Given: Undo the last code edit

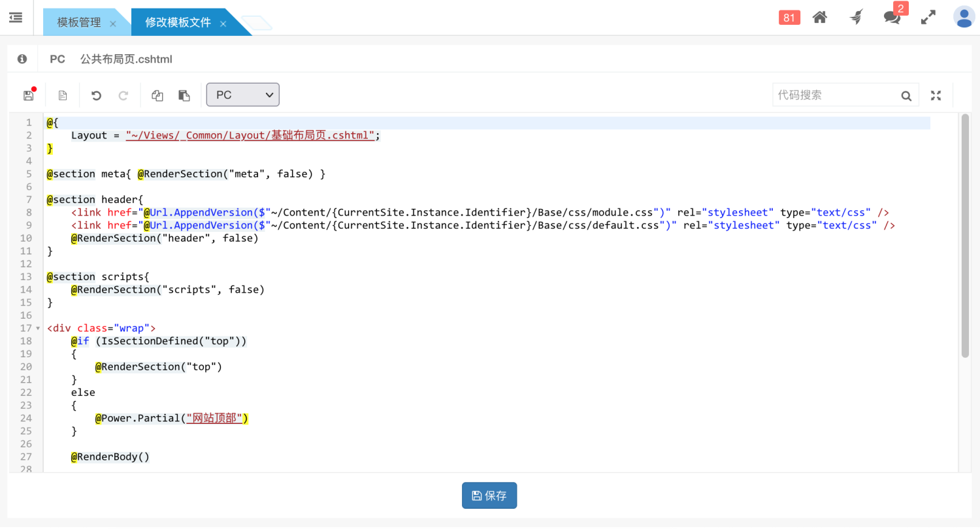Looking at the screenshot, I should pyautogui.click(x=96, y=95).
